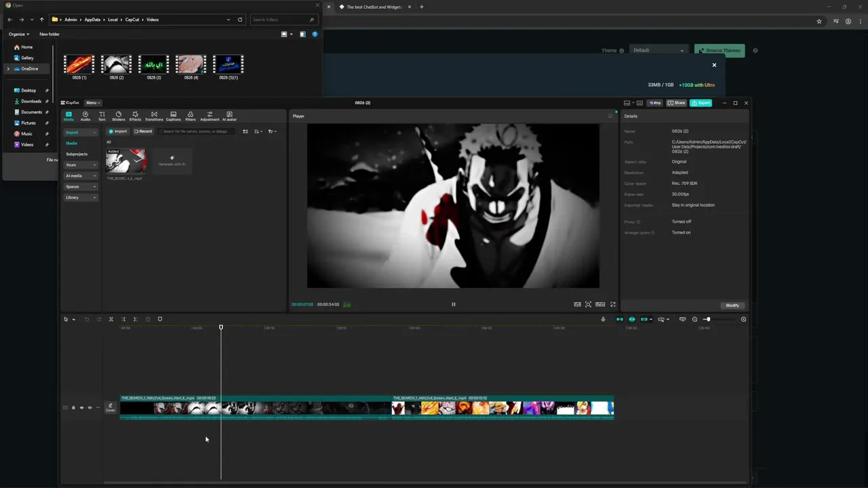Toggle linkage in timeline toolbar
Viewport: 868px width, 488px height.
coord(644,319)
